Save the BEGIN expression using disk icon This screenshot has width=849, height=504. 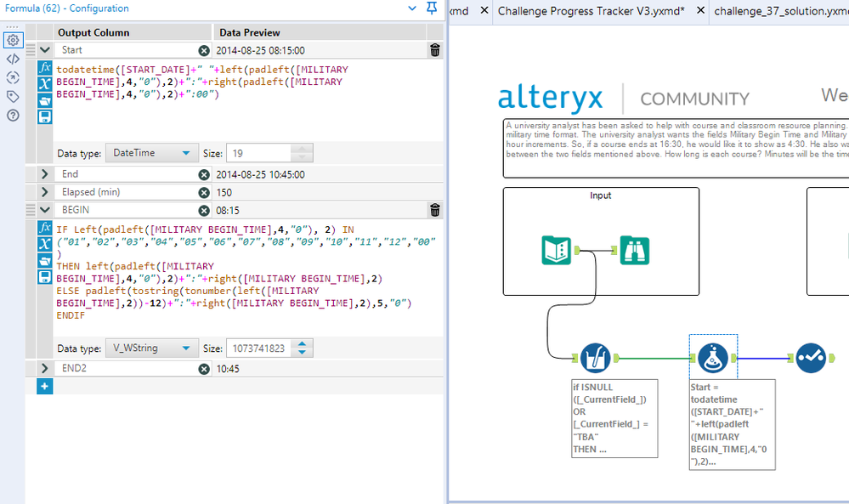pos(45,277)
